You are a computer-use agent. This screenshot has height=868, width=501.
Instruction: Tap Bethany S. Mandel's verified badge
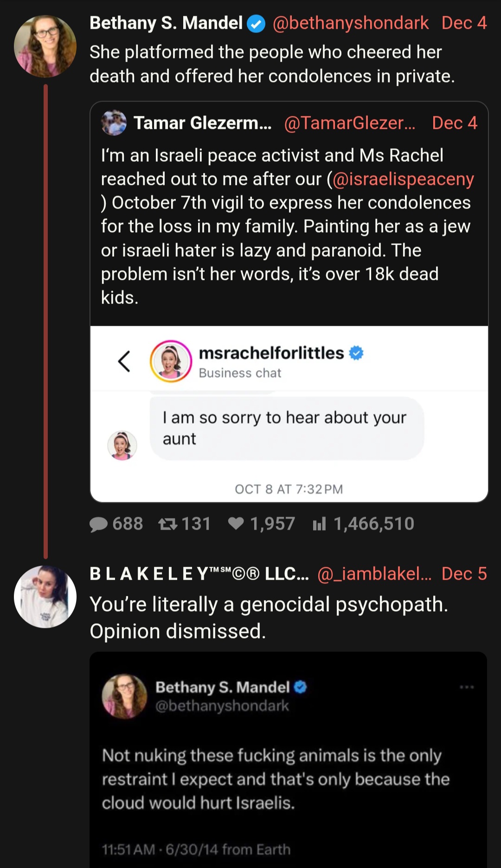click(256, 23)
